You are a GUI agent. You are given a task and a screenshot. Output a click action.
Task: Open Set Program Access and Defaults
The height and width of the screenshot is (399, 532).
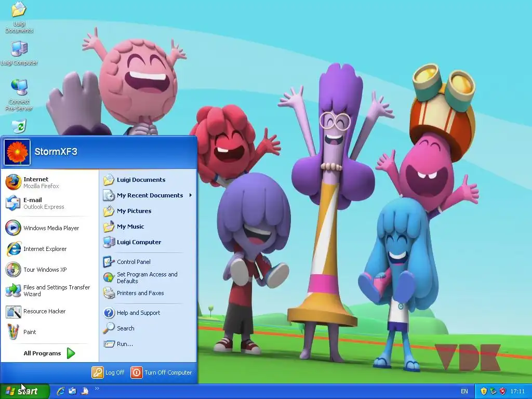148,277
